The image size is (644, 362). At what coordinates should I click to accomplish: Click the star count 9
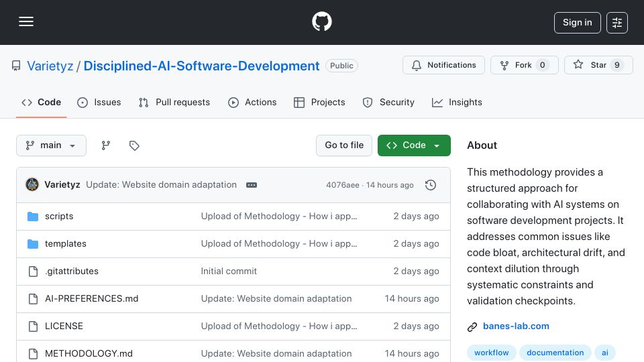pos(617,65)
